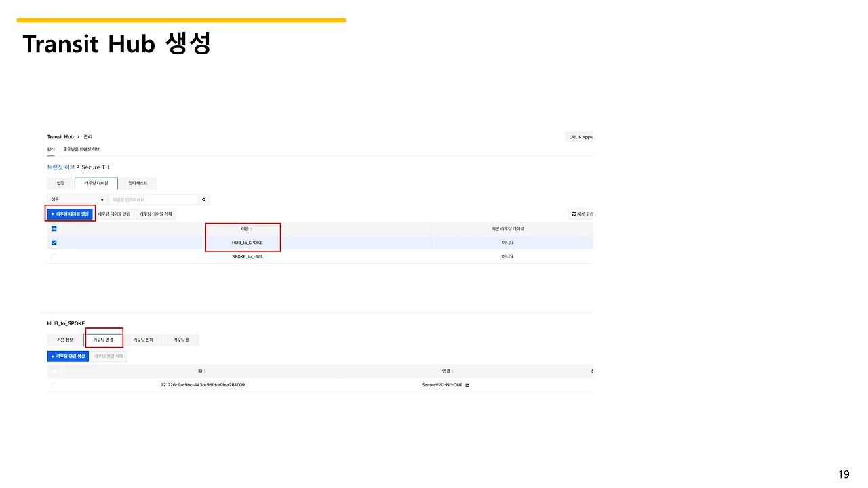Image resolution: width=868 pixels, height=488 pixels.
Task: Toggle the select-all checkbox in the routing table header
Action: 54,228
